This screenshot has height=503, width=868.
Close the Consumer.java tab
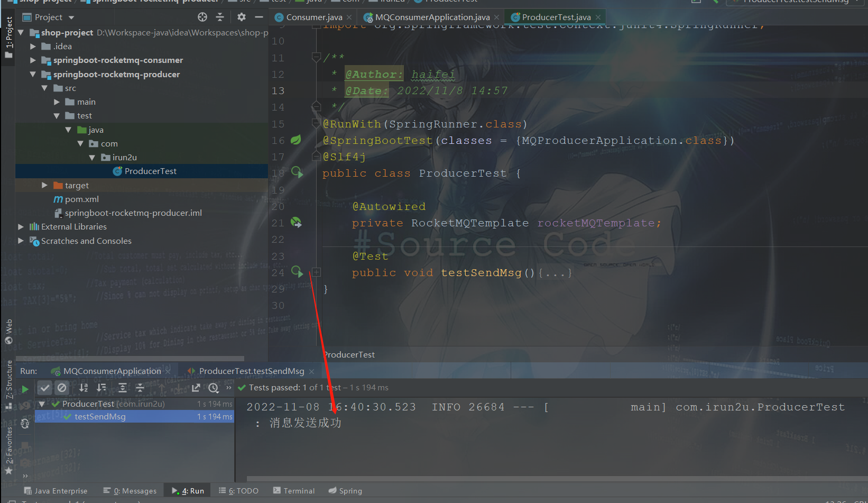tap(349, 17)
